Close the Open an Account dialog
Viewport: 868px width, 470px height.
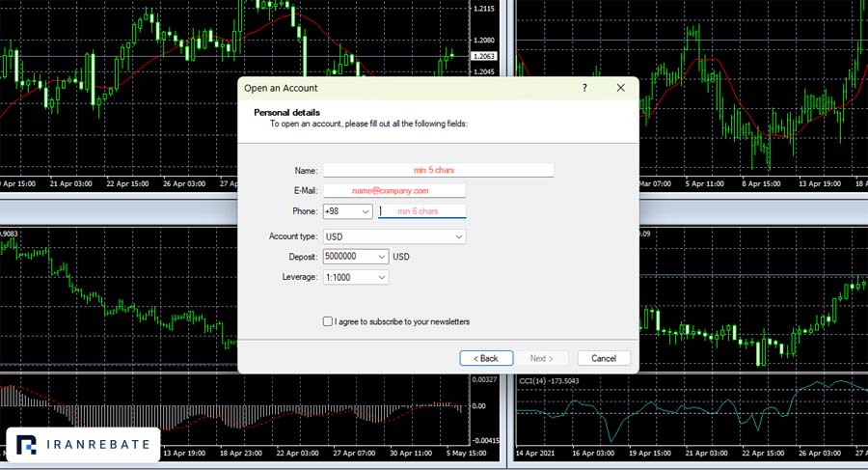(x=620, y=88)
